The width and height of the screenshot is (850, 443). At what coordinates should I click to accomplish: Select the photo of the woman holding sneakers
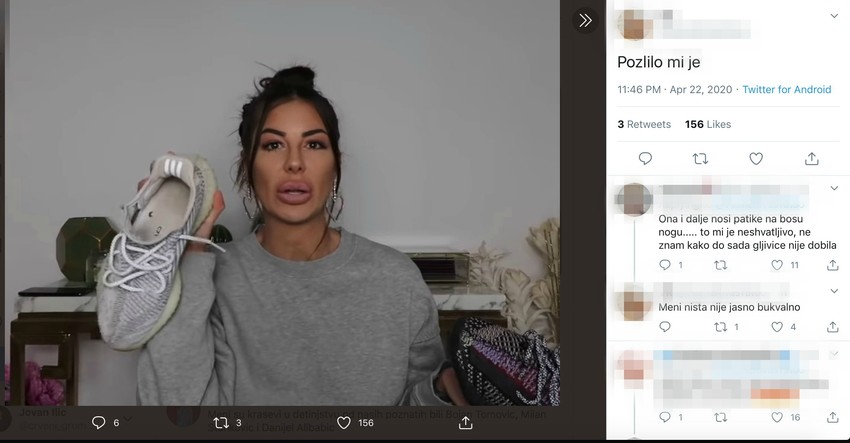pos(282,203)
